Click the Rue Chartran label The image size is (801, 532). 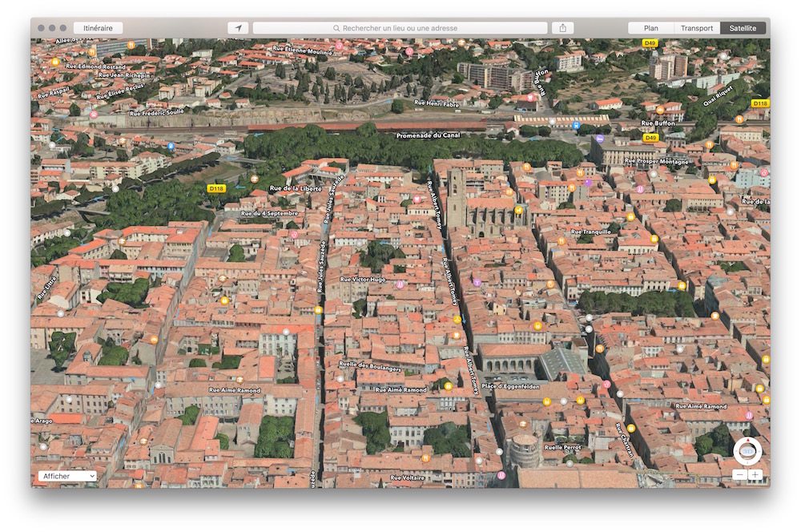click(x=624, y=439)
